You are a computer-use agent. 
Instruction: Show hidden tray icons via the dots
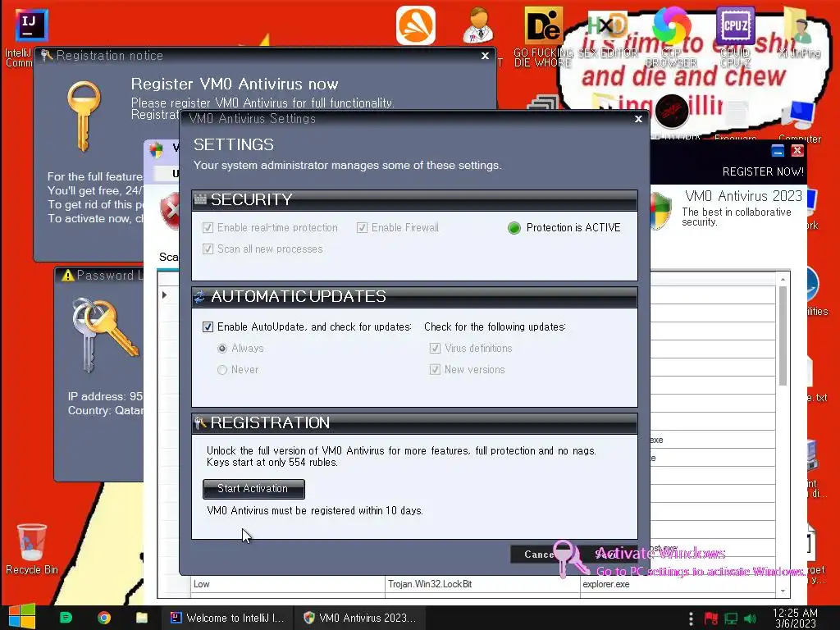click(x=691, y=619)
